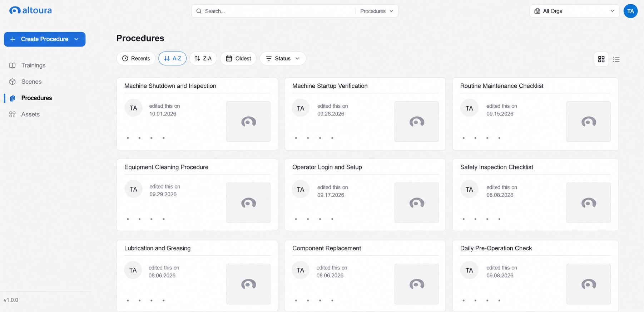
Task: Open Component Replacement procedure
Action: [327, 248]
